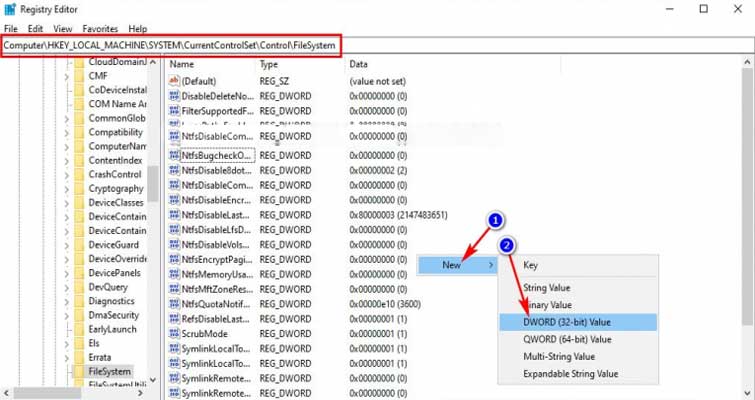The height and width of the screenshot is (400, 755).
Task: Click the DWORD icon of NtfsDisableLfsD... entry
Action: click(174, 230)
